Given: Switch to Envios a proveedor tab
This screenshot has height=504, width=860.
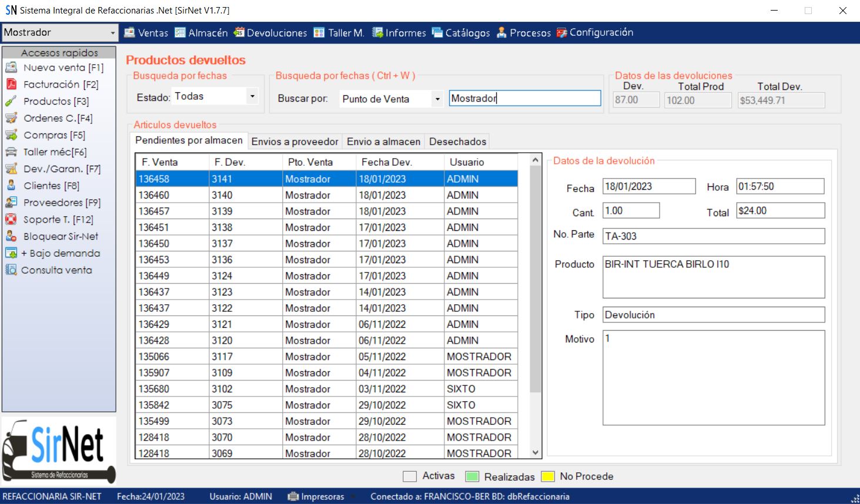Looking at the screenshot, I should [x=295, y=142].
